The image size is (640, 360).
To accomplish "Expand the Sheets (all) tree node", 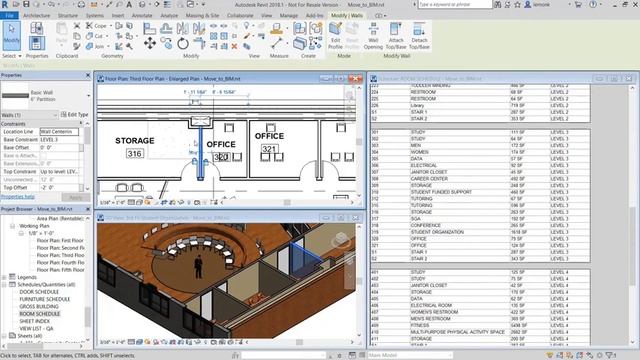I will click(4, 336).
